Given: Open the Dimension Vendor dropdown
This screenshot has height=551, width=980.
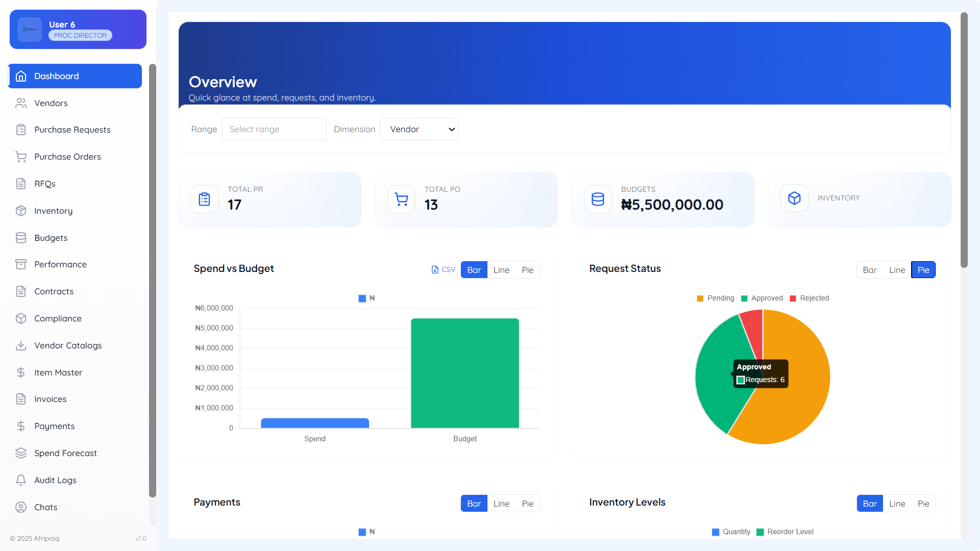Looking at the screenshot, I should coord(419,129).
